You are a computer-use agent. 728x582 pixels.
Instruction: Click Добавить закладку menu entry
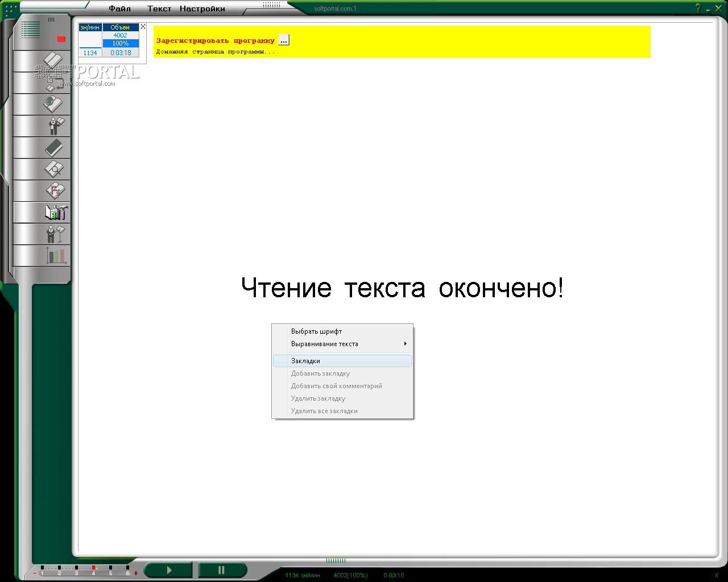[342, 373]
